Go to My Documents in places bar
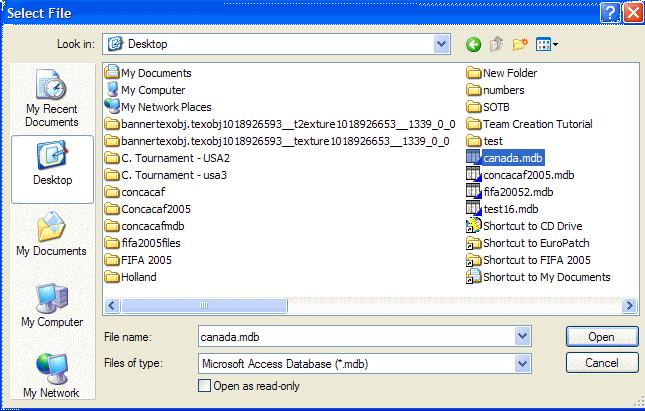 (51, 234)
